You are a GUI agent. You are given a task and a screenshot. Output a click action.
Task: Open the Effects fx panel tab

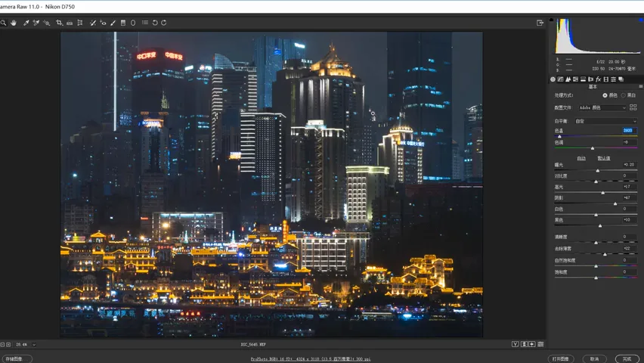tap(599, 79)
